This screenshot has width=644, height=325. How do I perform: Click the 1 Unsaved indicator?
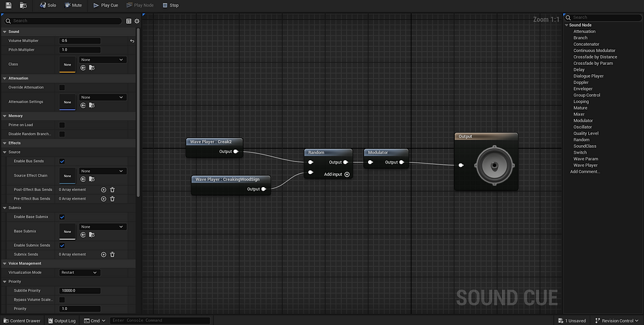(572, 321)
